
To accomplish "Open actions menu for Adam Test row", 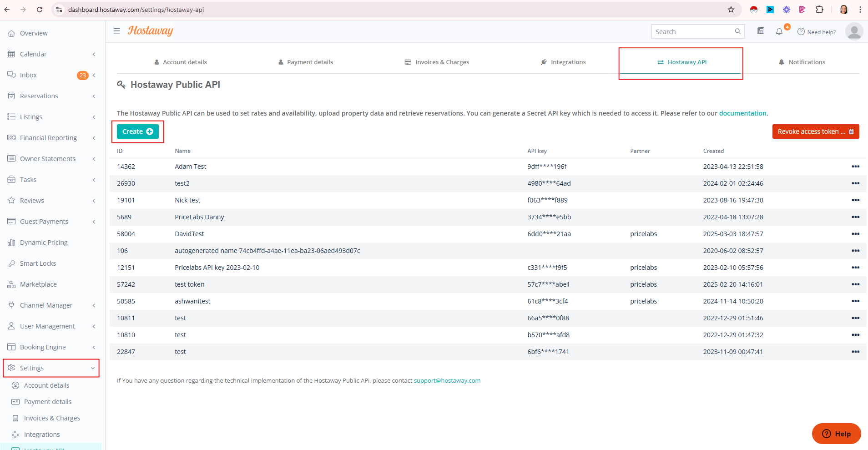I will pyautogui.click(x=855, y=167).
